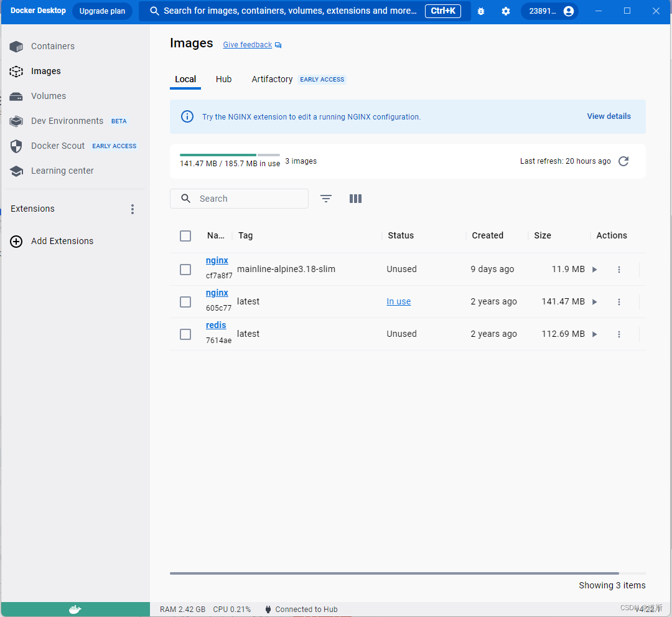The image size is (672, 617).
Task: Sort by the Tag column header
Action: point(246,235)
